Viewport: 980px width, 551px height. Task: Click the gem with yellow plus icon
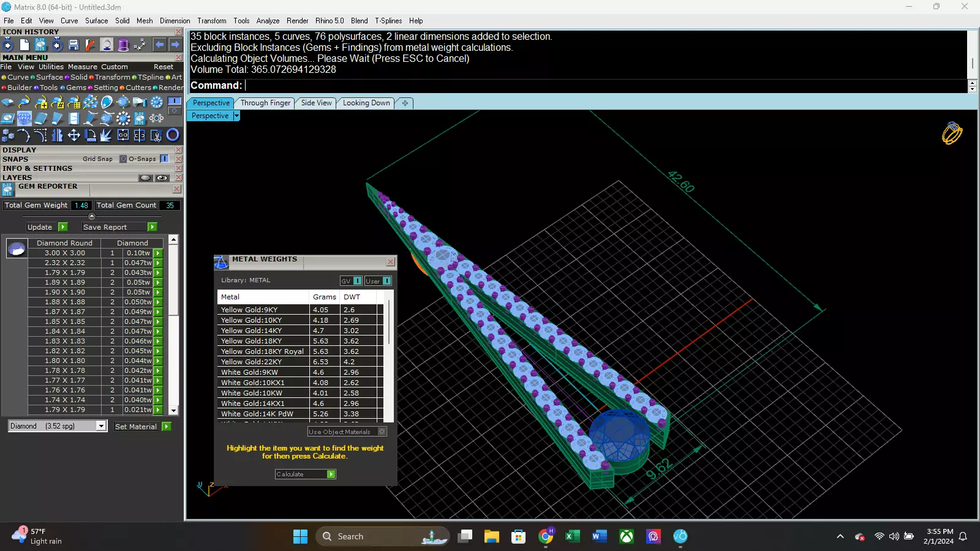click(x=41, y=102)
